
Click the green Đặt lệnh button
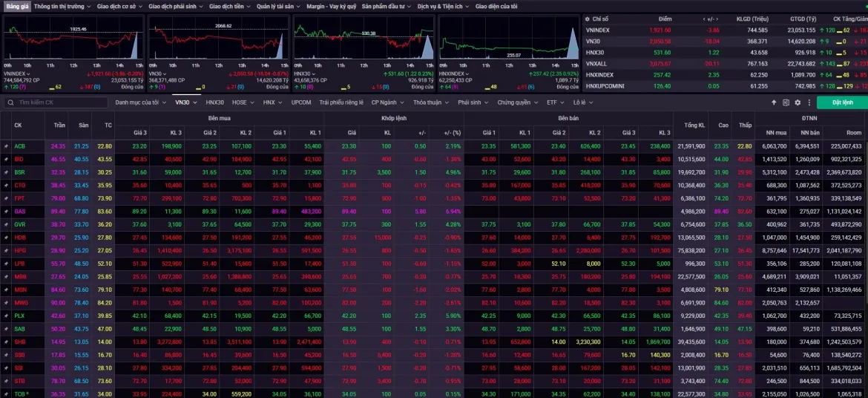(x=842, y=102)
